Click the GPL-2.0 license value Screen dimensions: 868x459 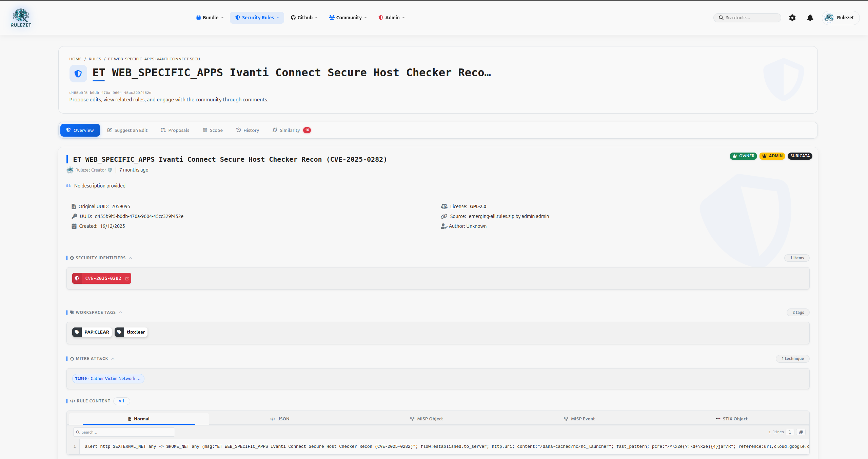pyautogui.click(x=478, y=206)
